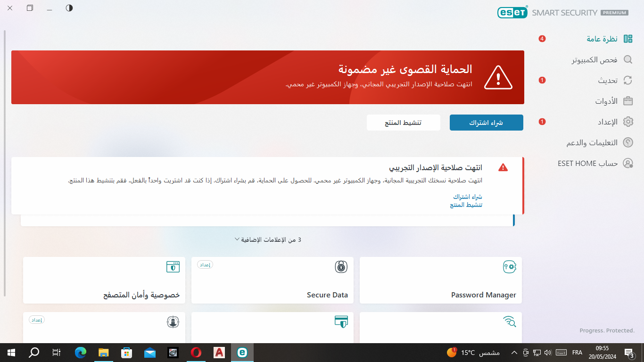Viewport: 644px width, 362px height.
Task: Click the إعداد badge on the Secure Data card
Action: tap(205, 265)
